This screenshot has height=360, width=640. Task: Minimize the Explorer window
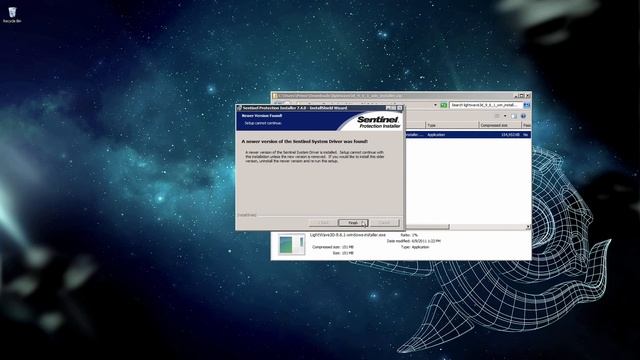(x=517, y=96)
